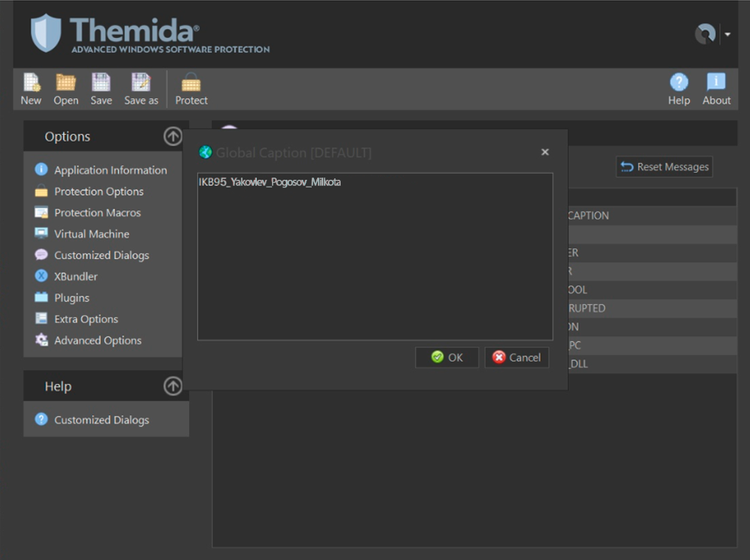750x560 pixels.
Task: Open Extra Options
Action: (86, 319)
